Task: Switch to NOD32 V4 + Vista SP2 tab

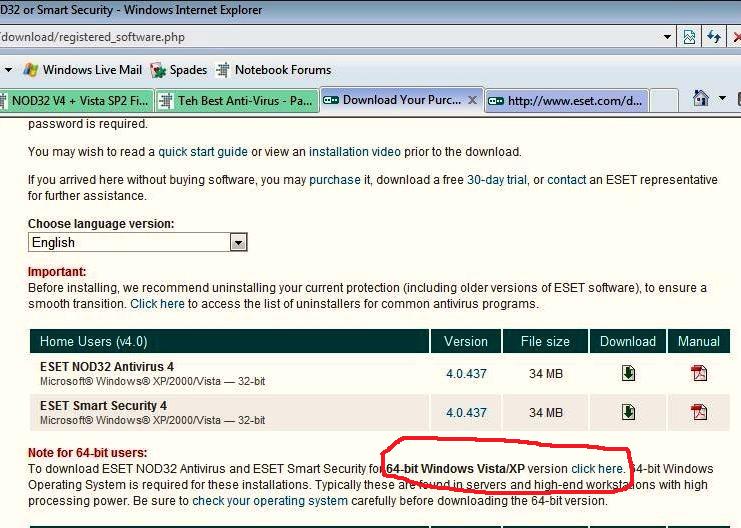Action: click(76, 101)
